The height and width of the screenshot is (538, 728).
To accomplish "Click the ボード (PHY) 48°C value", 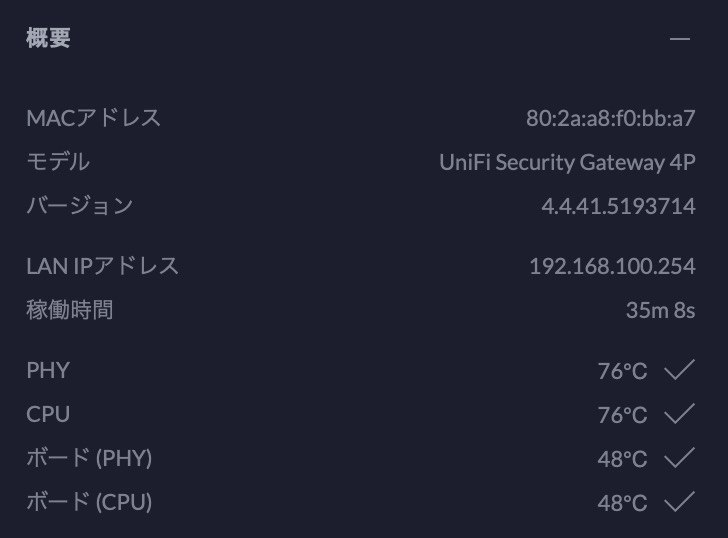I will [622, 459].
